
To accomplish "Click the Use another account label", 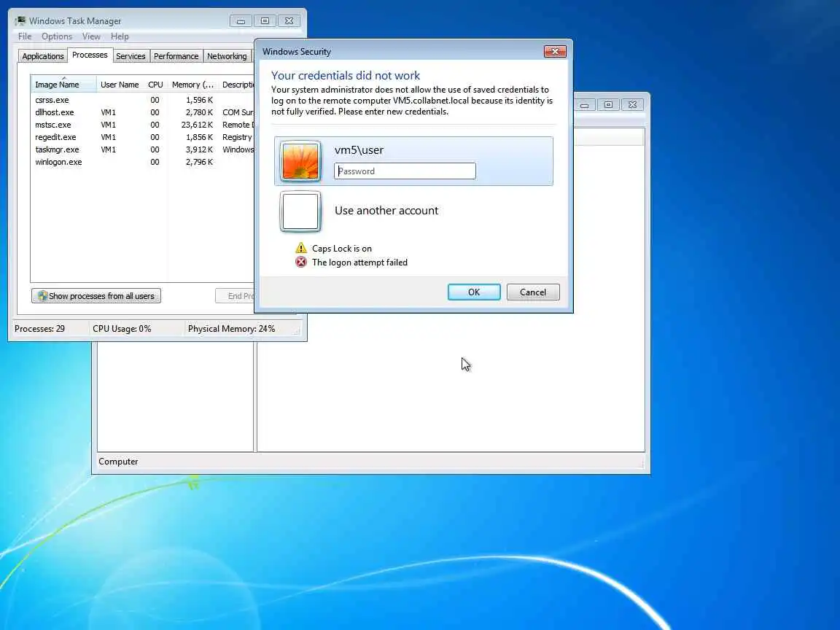I will pyautogui.click(x=386, y=211).
